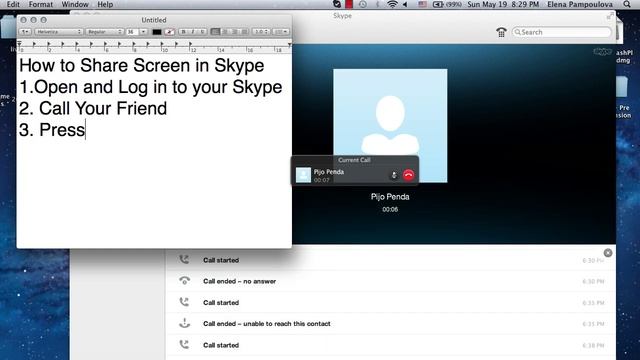Toggle italic formatting in TextEdit
Viewport: 640px width, 360px height.
coord(193,32)
